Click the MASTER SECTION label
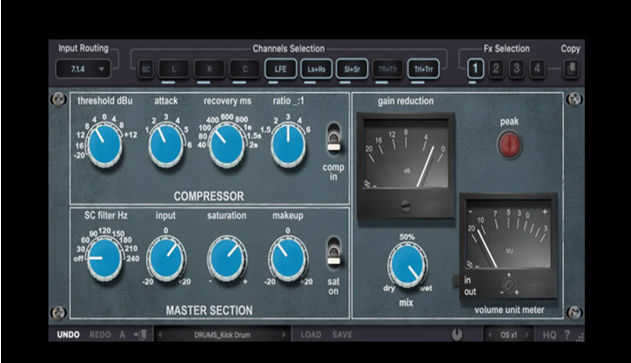The height and width of the screenshot is (363, 631). point(209,310)
